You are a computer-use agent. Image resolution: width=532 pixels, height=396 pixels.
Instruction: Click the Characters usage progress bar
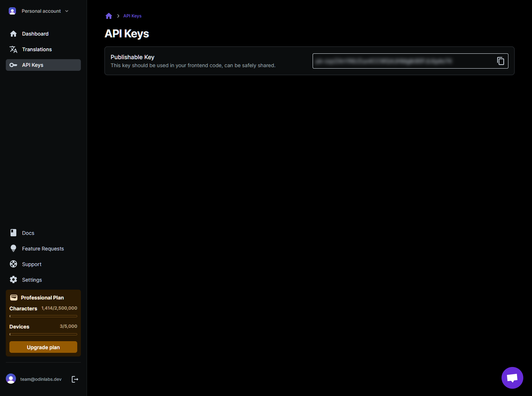click(43, 316)
